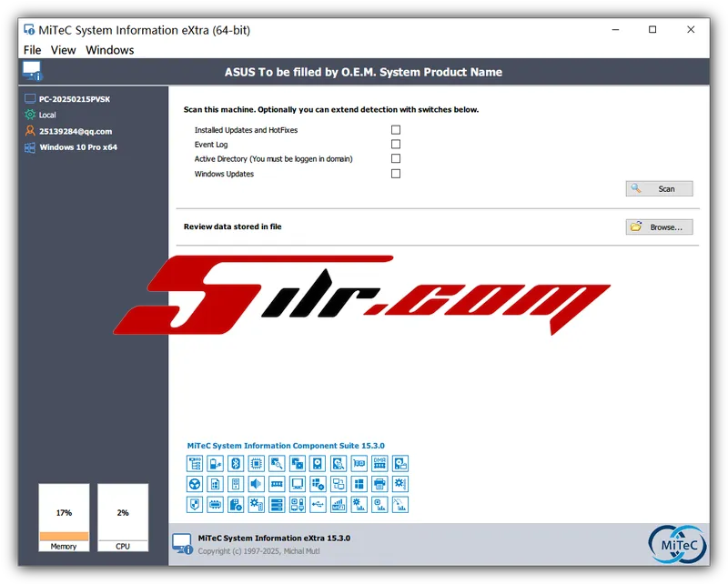Enable the Windows Updates checkbox
The height and width of the screenshot is (584, 728).
[x=396, y=173]
